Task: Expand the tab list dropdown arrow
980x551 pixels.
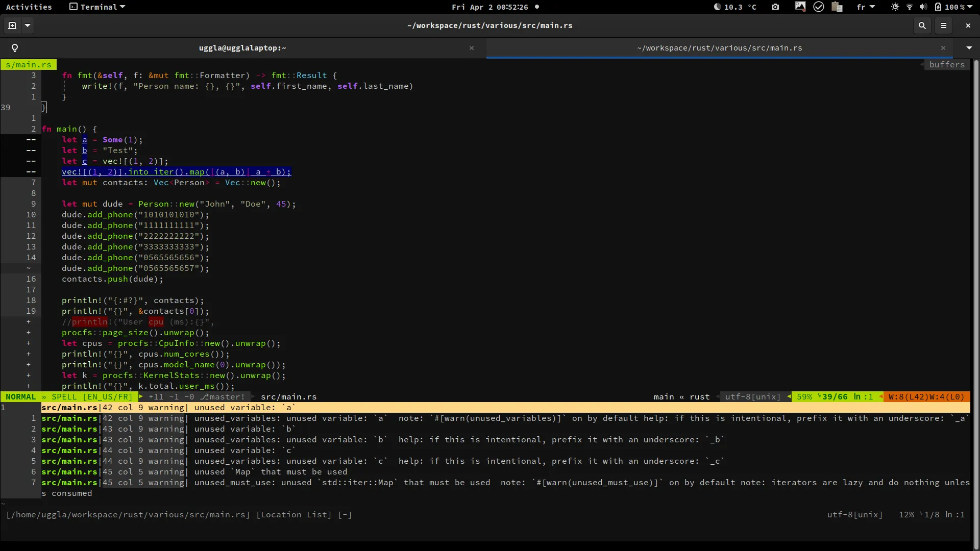Action: 969,47
